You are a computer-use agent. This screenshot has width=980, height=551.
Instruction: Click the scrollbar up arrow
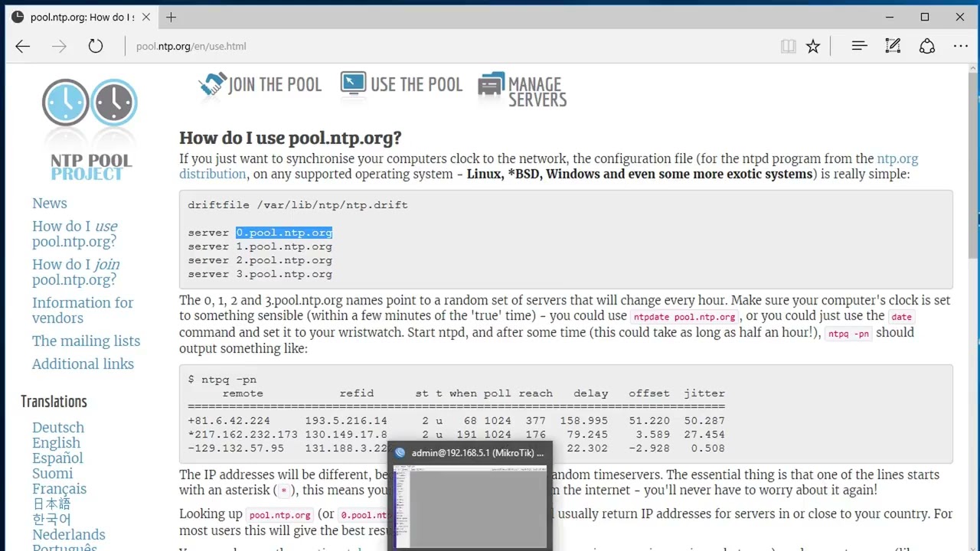[x=973, y=69]
